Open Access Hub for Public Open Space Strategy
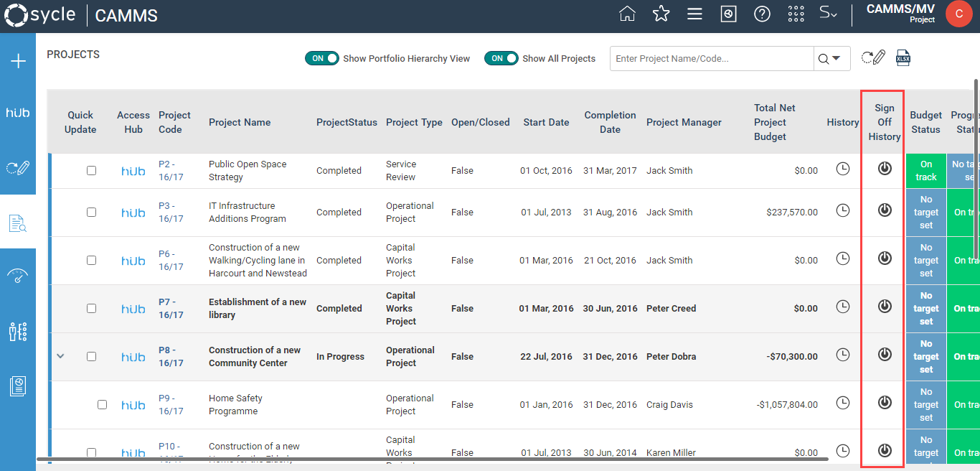This screenshot has width=980, height=471. point(133,171)
